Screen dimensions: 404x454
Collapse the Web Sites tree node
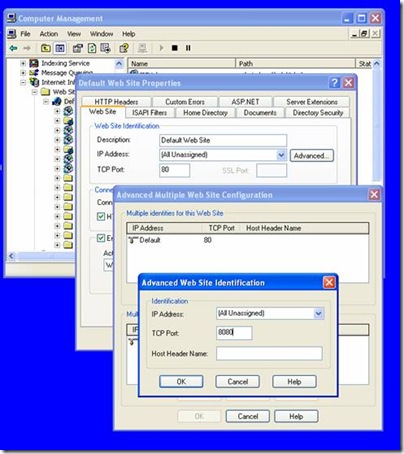(x=34, y=92)
